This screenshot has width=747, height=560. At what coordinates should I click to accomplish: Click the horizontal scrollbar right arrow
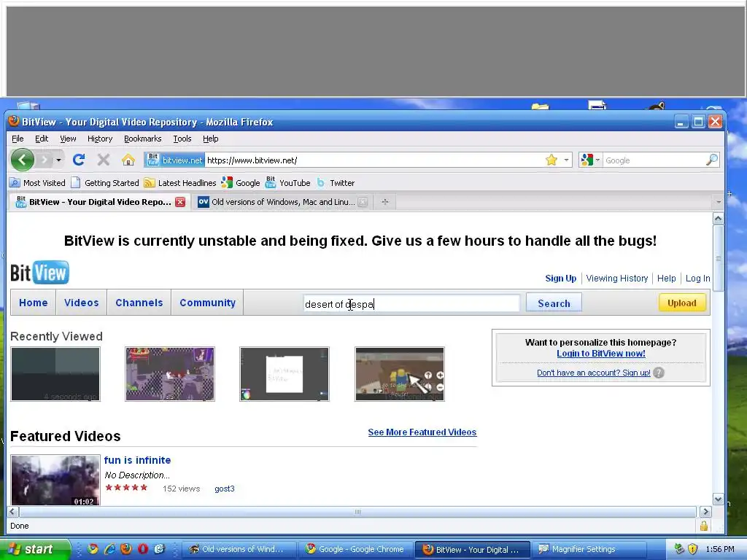click(x=705, y=512)
